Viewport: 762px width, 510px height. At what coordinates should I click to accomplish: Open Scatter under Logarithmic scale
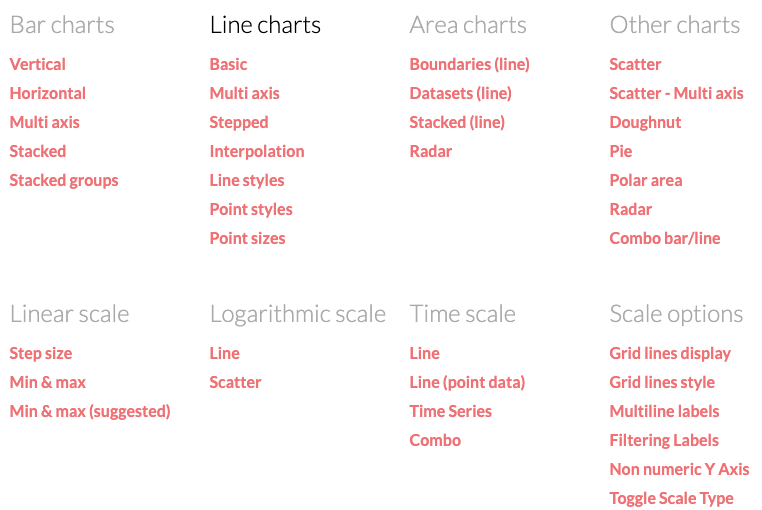235,383
